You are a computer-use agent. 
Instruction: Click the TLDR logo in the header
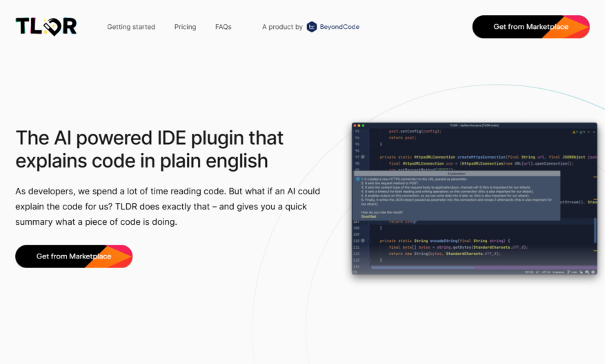point(46,27)
